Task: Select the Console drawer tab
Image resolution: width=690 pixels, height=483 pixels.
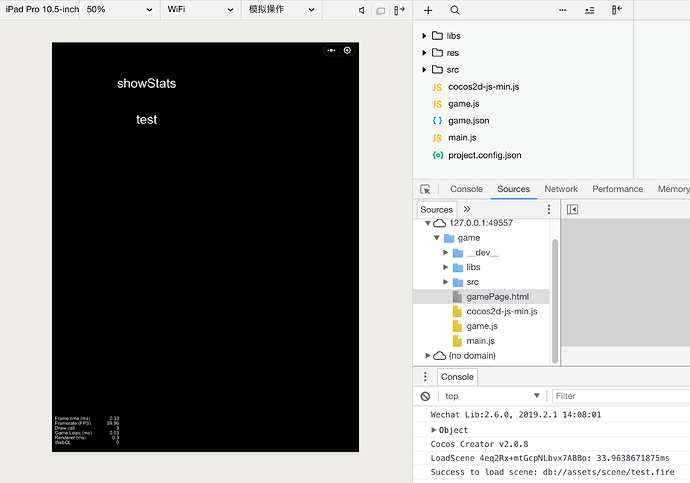Action: [457, 377]
